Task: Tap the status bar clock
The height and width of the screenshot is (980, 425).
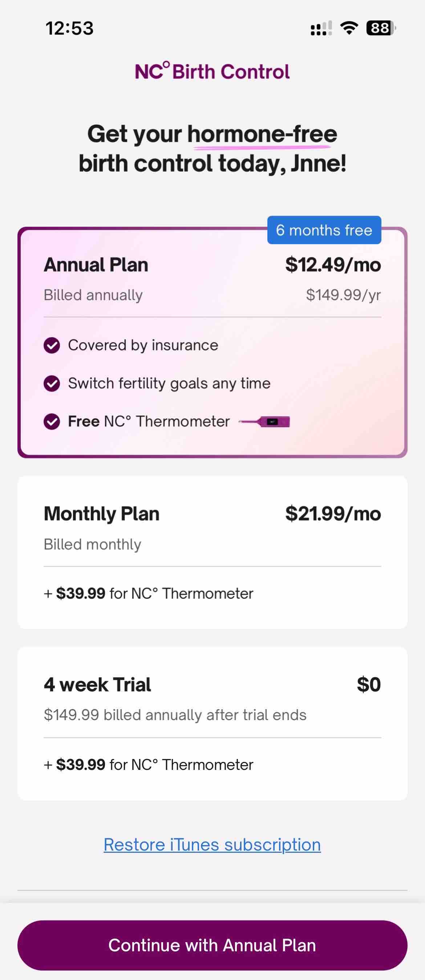Action: (70, 28)
